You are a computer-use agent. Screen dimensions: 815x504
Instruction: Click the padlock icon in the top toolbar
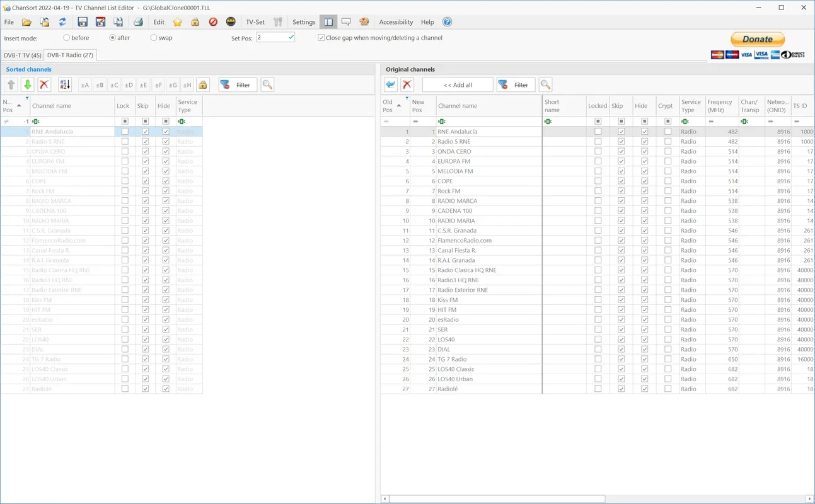point(195,22)
